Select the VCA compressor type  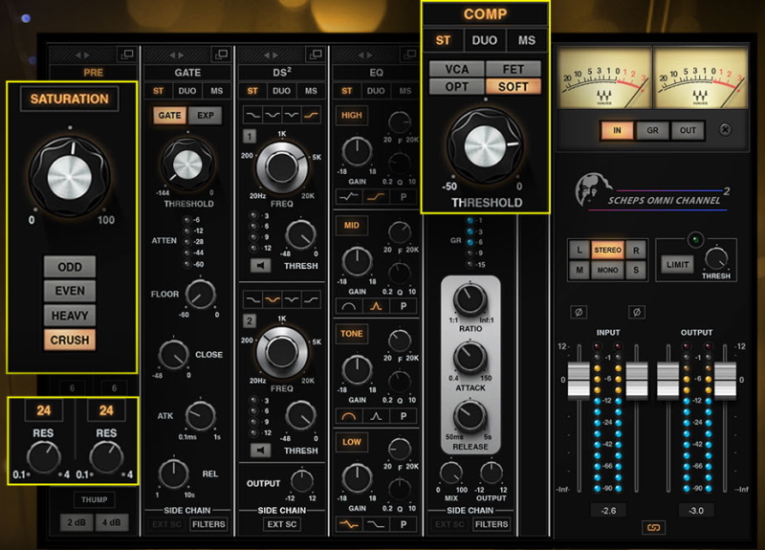tap(457, 69)
